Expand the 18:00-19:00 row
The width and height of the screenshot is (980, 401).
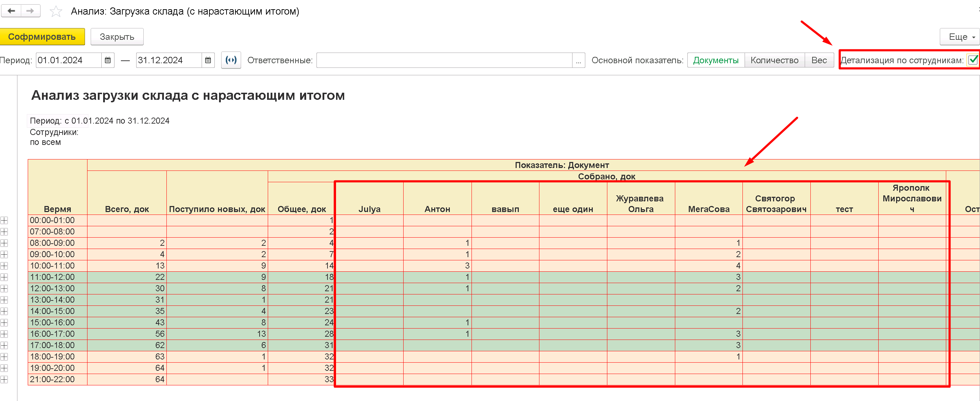pos(4,357)
